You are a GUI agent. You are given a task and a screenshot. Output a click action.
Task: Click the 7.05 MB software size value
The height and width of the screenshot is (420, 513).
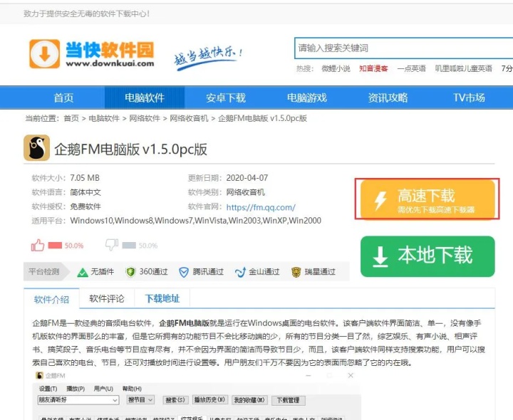point(85,178)
